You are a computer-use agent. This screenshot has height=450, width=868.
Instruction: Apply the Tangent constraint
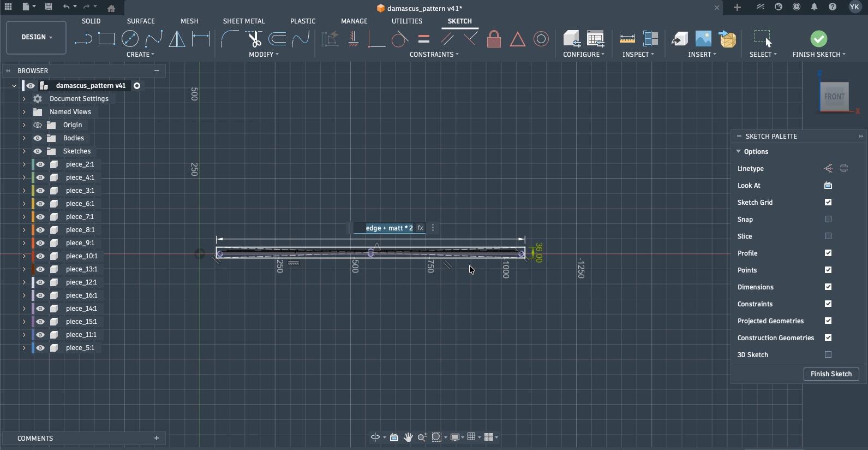[x=400, y=39]
